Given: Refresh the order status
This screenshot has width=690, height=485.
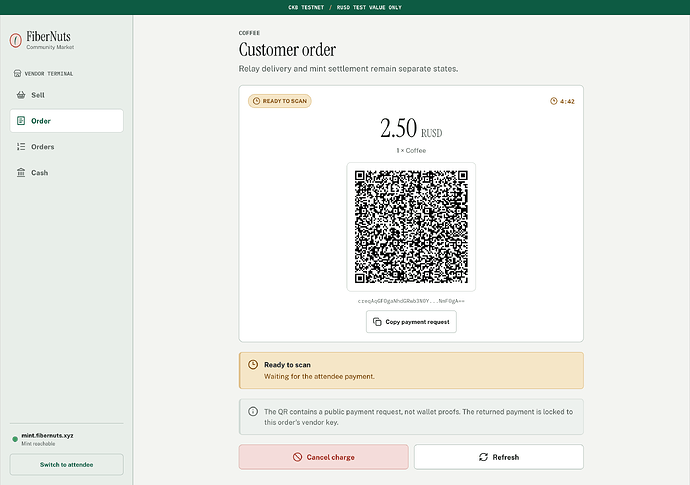Looking at the screenshot, I should [x=499, y=457].
